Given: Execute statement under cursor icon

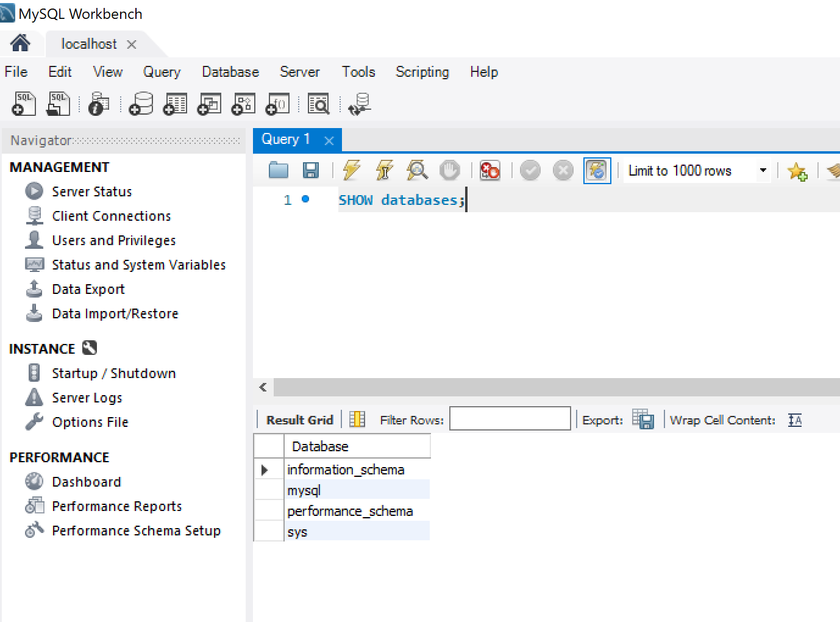Looking at the screenshot, I should [x=385, y=170].
